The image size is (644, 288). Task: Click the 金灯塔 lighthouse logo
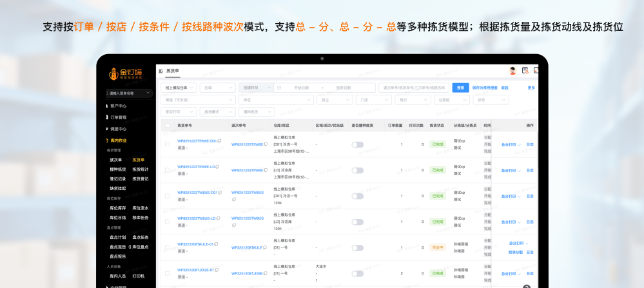(x=126, y=72)
